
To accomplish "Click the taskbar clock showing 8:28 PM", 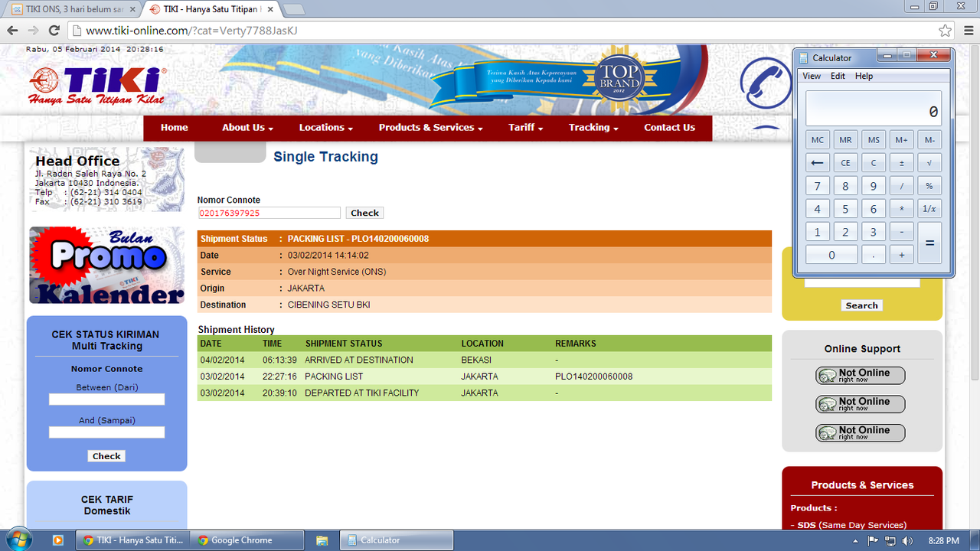I will tap(944, 540).
